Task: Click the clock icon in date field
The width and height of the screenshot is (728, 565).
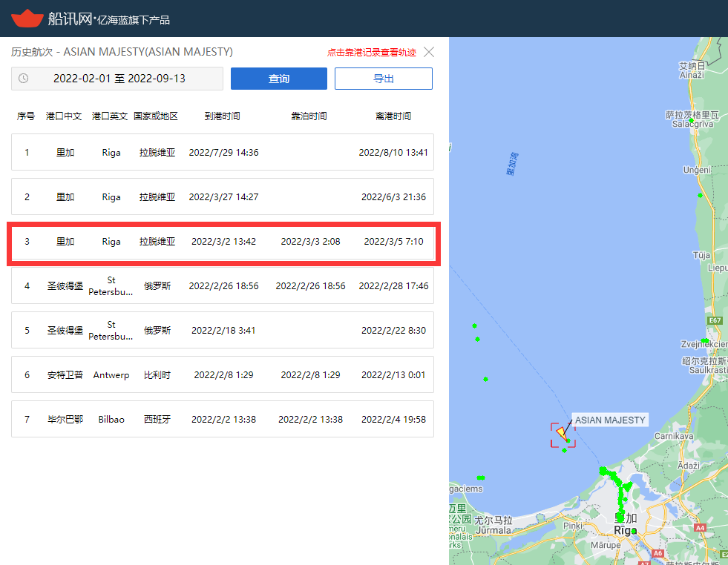Action: pos(24,79)
